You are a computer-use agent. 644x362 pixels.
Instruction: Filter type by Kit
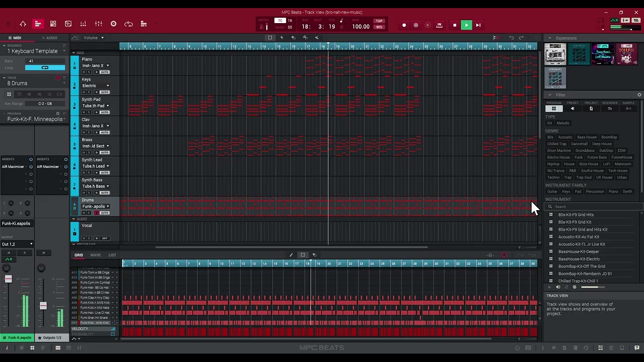549,123
